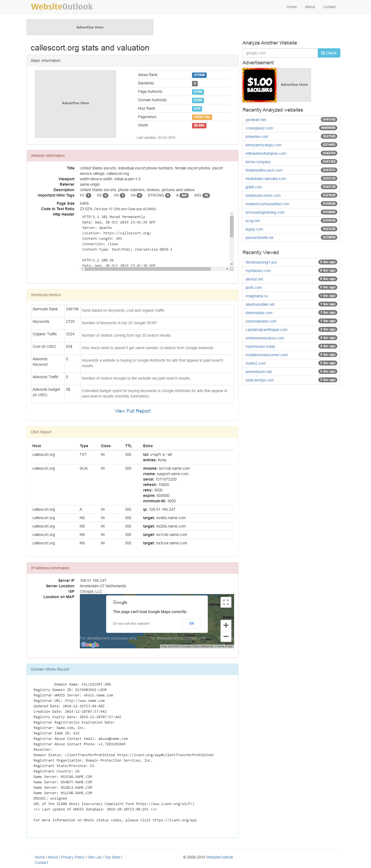Open eliteautosofsanjose.com link
The image size is (371, 868).
[x=266, y=153]
